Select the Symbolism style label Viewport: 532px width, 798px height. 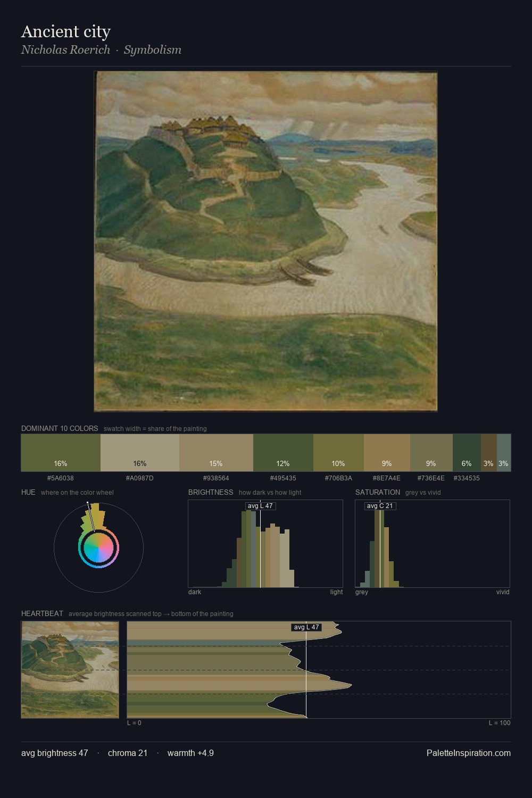point(153,50)
